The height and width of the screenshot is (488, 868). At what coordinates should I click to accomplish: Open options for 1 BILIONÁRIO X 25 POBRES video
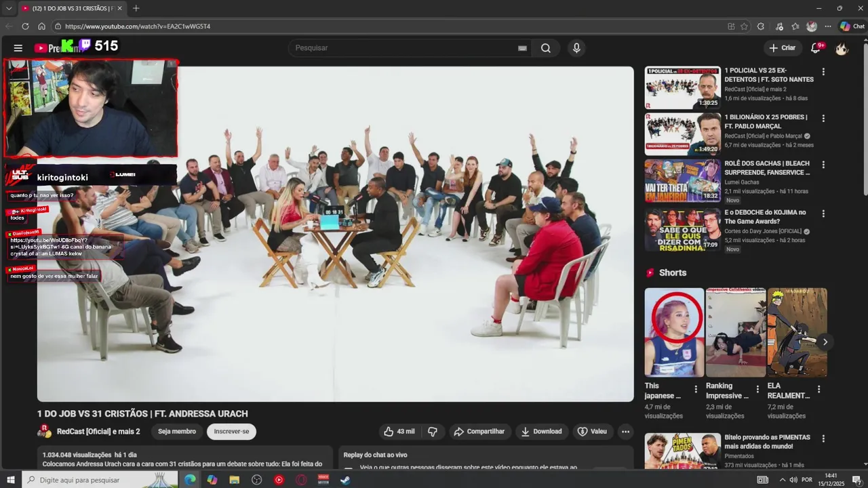click(x=823, y=119)
